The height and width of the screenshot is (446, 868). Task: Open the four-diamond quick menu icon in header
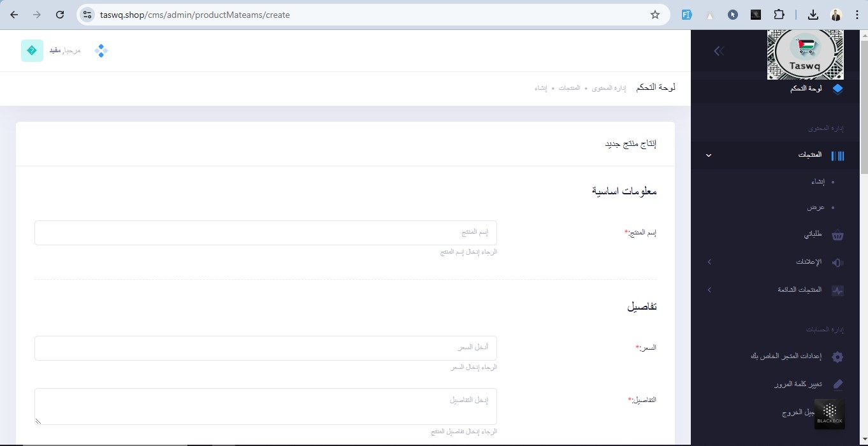101,51
